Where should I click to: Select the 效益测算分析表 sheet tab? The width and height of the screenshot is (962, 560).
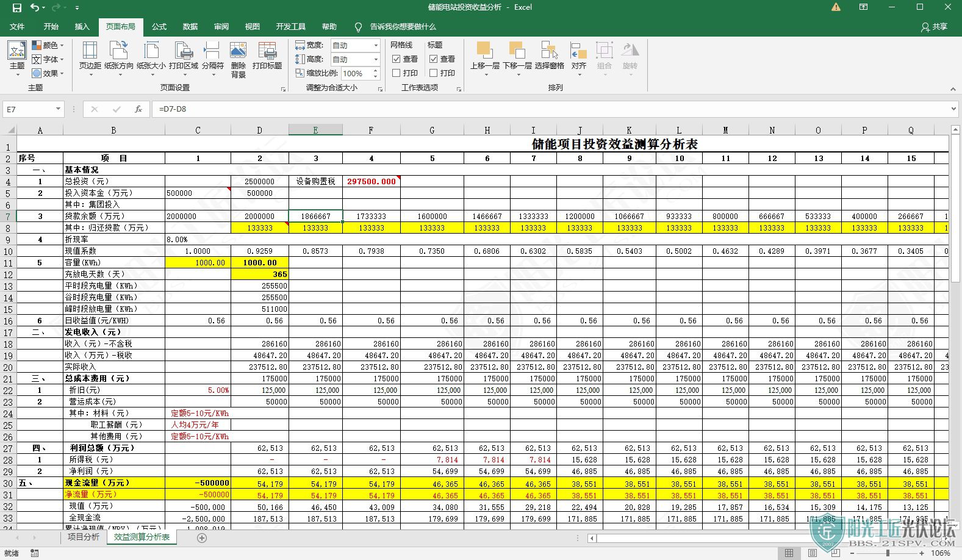point(142,537)
